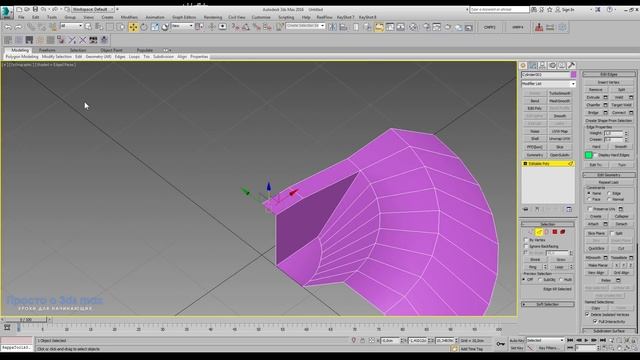Open the Material Editor icon
Screen dimensions: 640x360
click(413, 27)
